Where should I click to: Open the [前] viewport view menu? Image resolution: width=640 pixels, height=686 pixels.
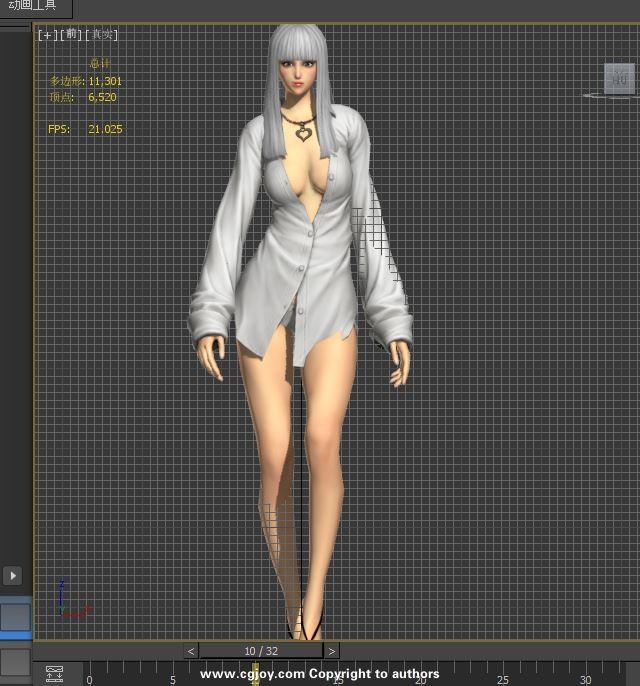72,35
